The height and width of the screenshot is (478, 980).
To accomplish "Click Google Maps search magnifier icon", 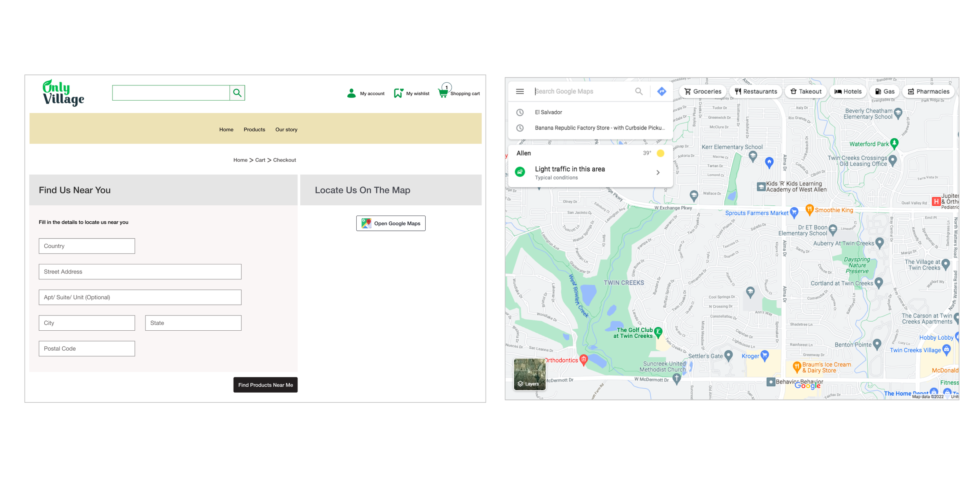I will tap(639, 91).
